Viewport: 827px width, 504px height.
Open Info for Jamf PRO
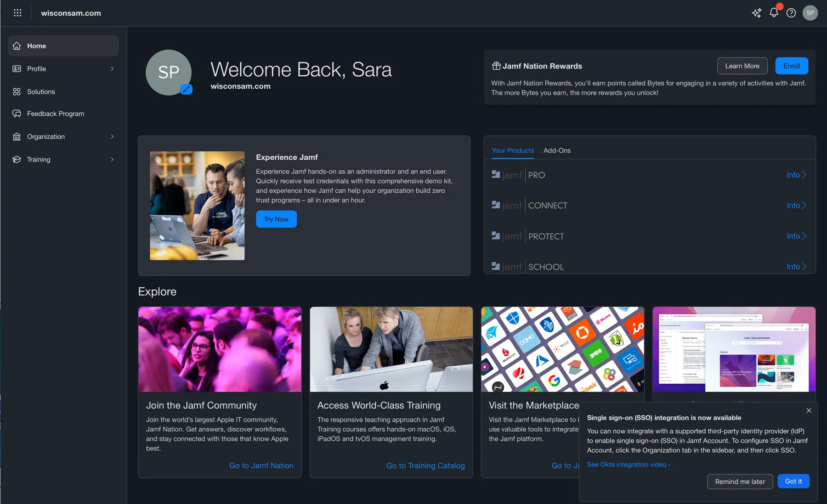796,175
